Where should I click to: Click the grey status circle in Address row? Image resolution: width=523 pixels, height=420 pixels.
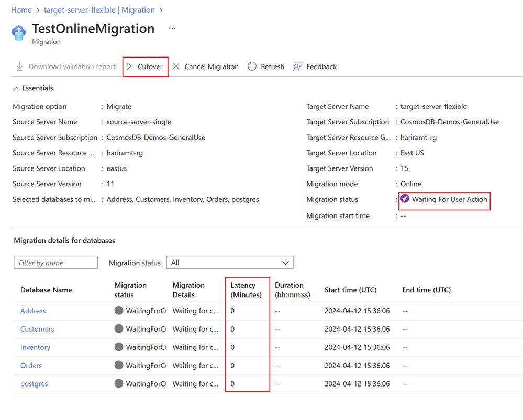click(x=119, y=310)
